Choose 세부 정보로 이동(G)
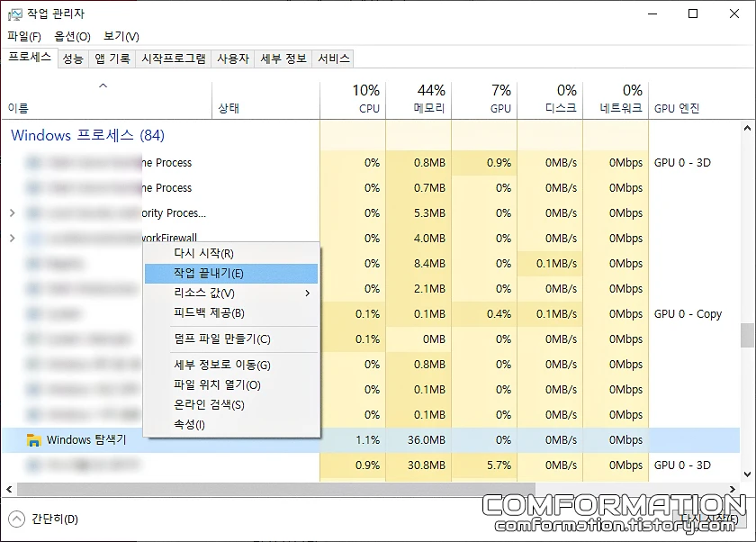Image resolution: width=756 pixels, height=542 pixels. 231,365
